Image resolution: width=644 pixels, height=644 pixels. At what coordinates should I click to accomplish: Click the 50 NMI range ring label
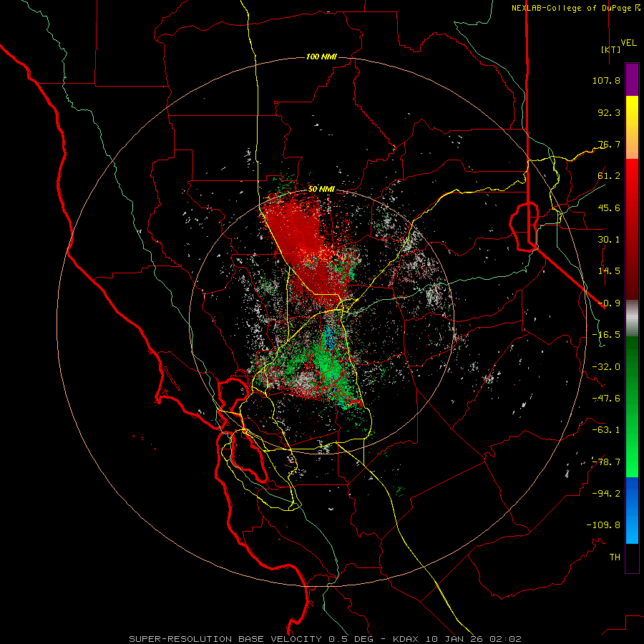[x=321, y=189]
